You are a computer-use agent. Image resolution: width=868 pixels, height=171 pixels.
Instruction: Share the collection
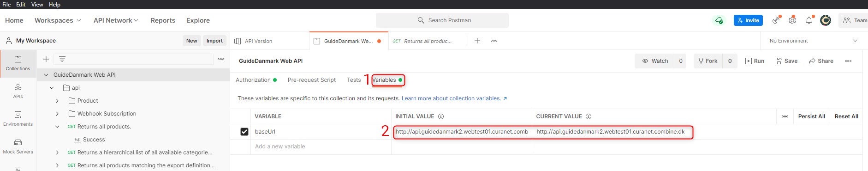[x=821, y=61]
